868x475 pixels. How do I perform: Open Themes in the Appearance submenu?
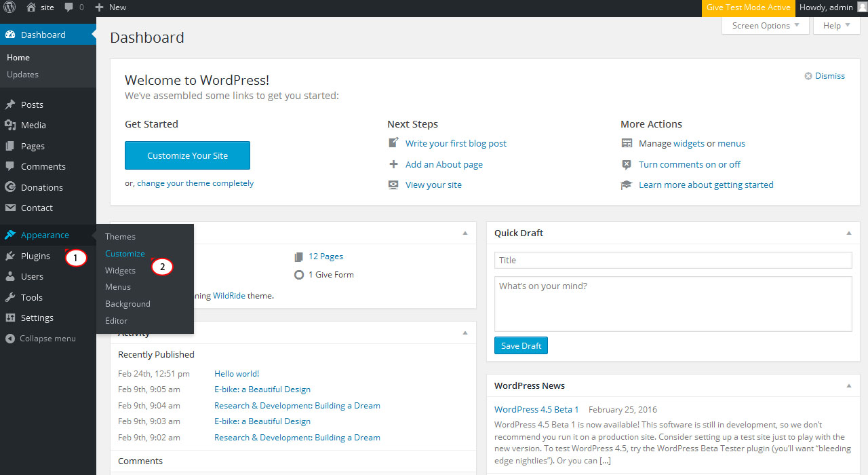(x=120, y=237)
